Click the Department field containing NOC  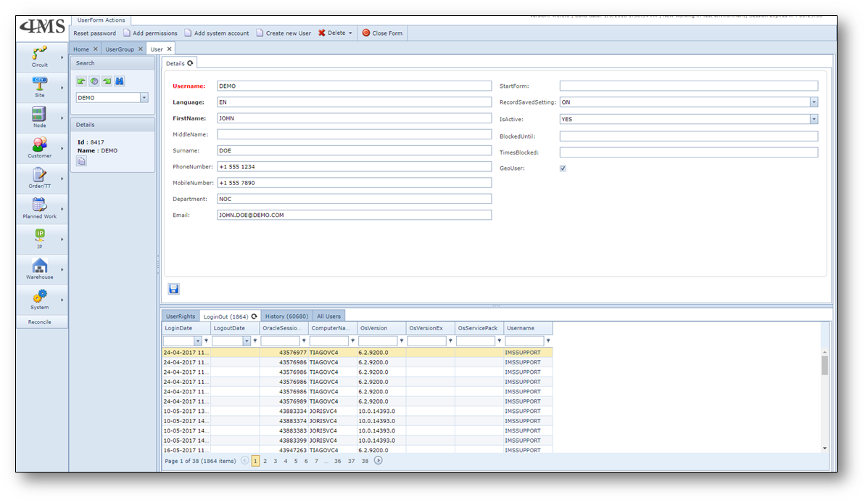pyautogui.click(x=354, y=199)
